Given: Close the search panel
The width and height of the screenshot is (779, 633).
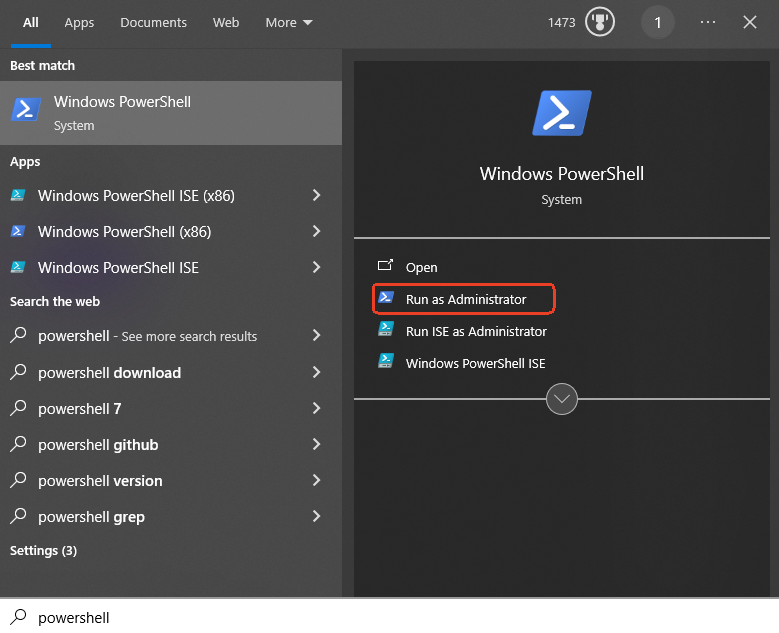Looking at the screenshot, I should tap(750, 22).
